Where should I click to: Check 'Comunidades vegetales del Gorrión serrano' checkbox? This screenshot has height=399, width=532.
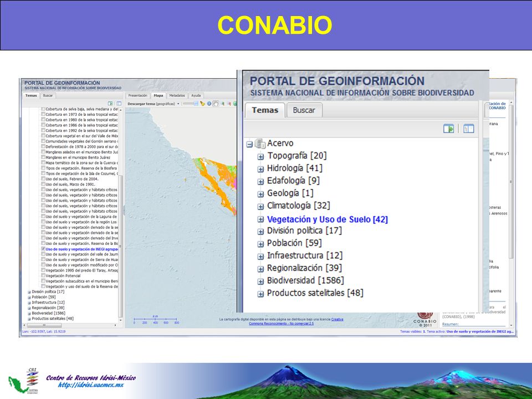coord(43,141)
